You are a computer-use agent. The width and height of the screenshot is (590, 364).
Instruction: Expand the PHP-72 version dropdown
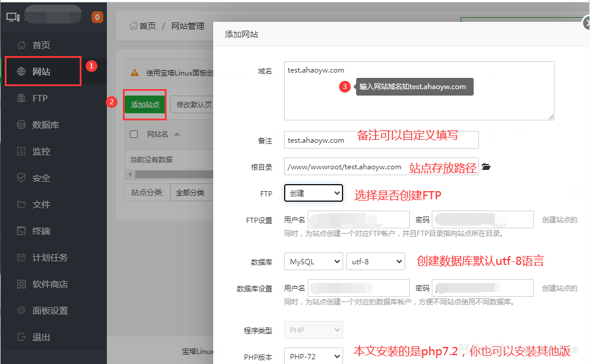(313, 356)
